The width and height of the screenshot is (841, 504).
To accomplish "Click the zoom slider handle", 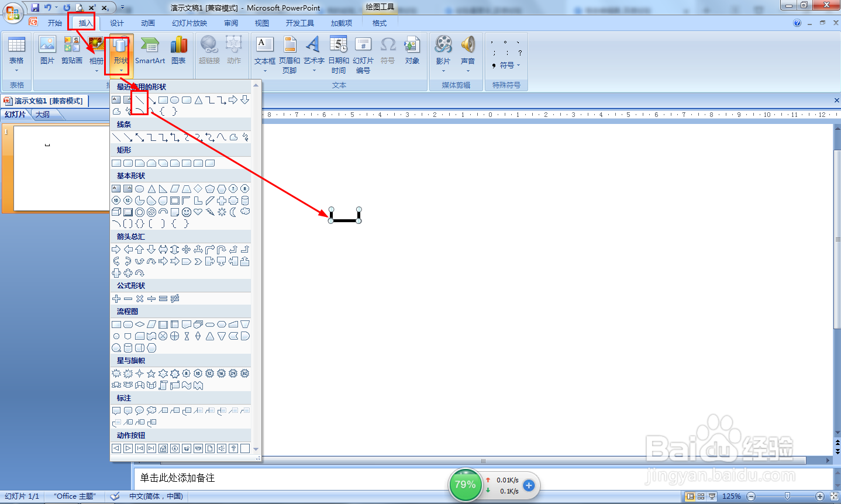I will point(787,496).
